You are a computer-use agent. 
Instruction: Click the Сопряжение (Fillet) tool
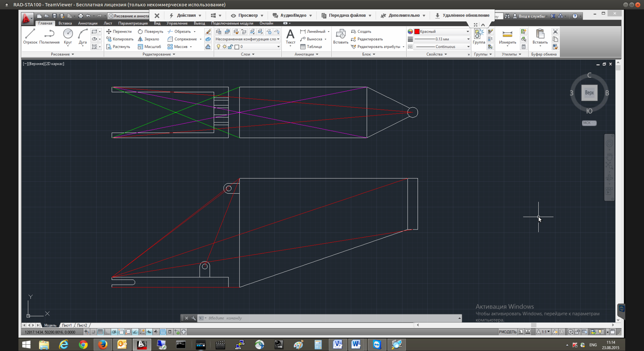click(182, 39)
